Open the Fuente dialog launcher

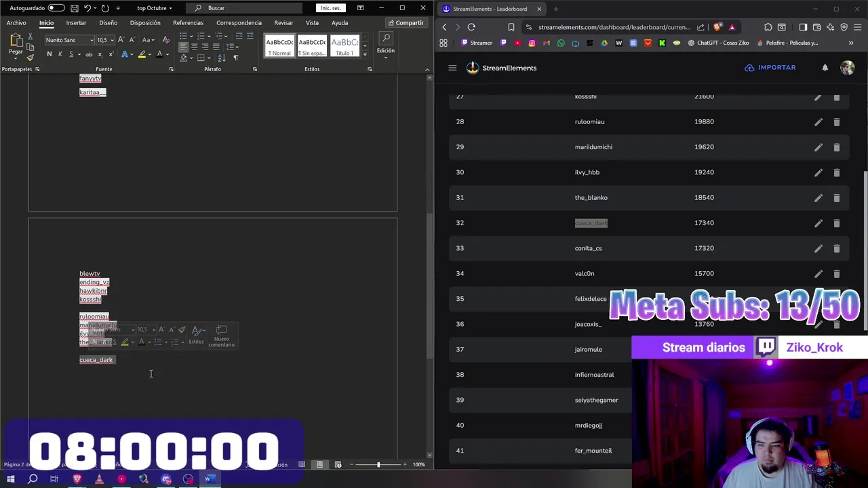tap(171, 69)
